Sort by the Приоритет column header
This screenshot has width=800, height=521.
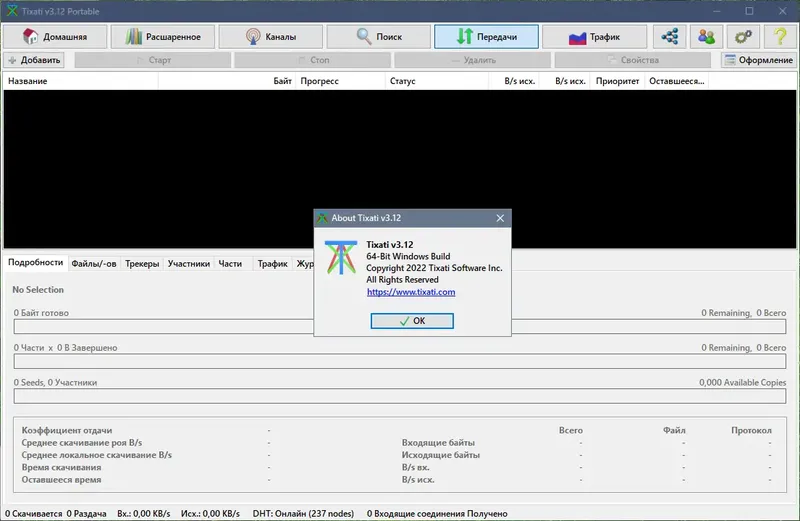point(617,81)
